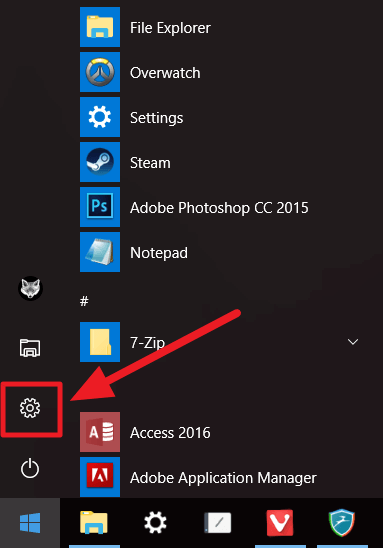Select the Notepad label text
Screen dimensions: 383x548
[159, 253]
